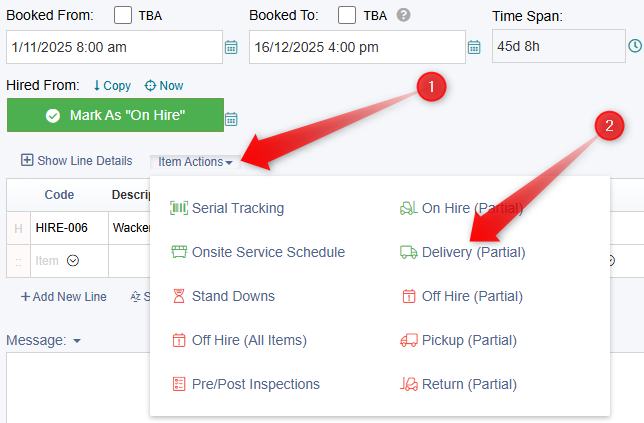Open the Booked From calendar picker
The width and height of the screenshot is (644, 423).
pos(231,47)
